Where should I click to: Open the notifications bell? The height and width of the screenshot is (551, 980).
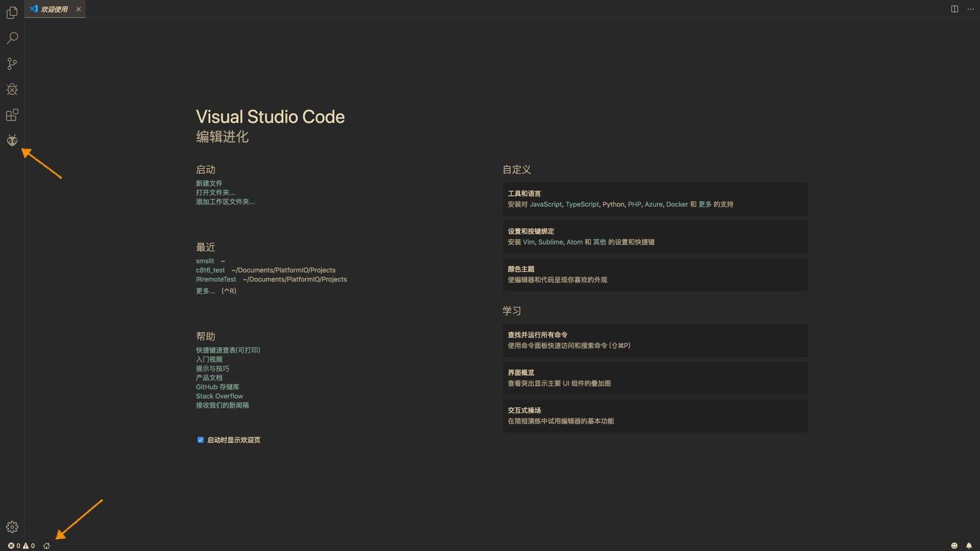pos(969,545)
